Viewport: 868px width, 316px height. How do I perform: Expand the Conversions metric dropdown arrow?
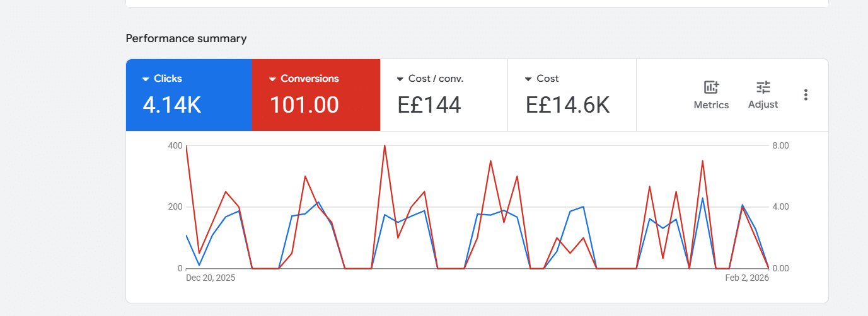[273, 79]
